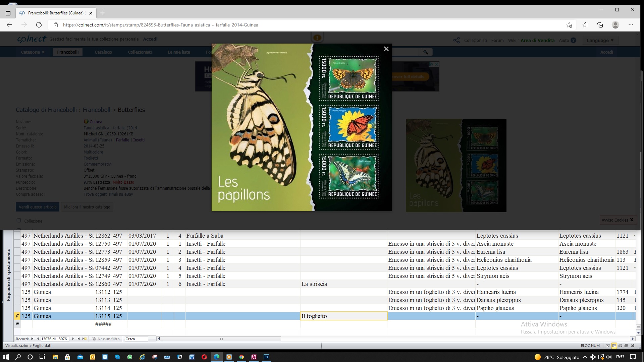The height and width of the screenshot is (362, 644).
Task: Click horizontal scrollbar left arrow in Access
Action: [x=159, y=339]
